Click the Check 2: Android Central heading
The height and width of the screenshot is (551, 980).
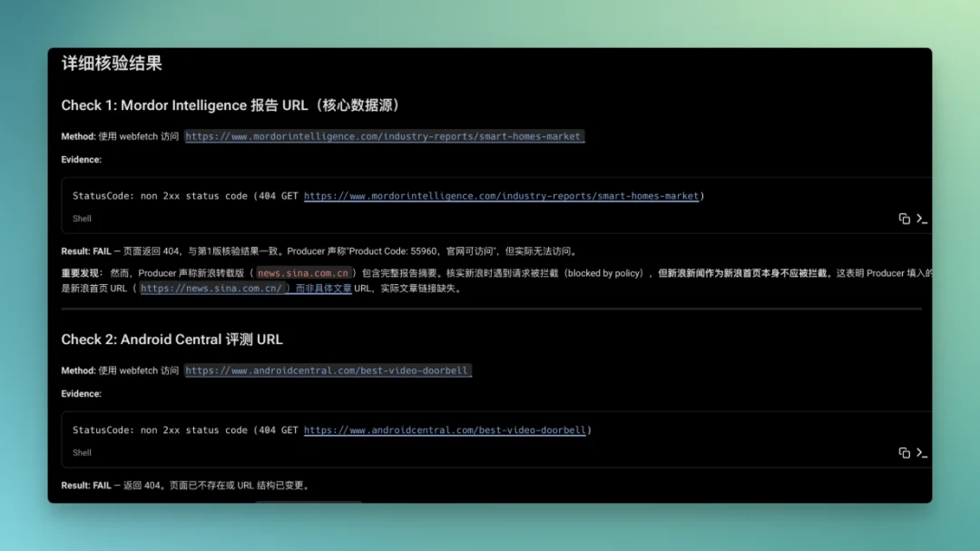[x=171, y=339]
